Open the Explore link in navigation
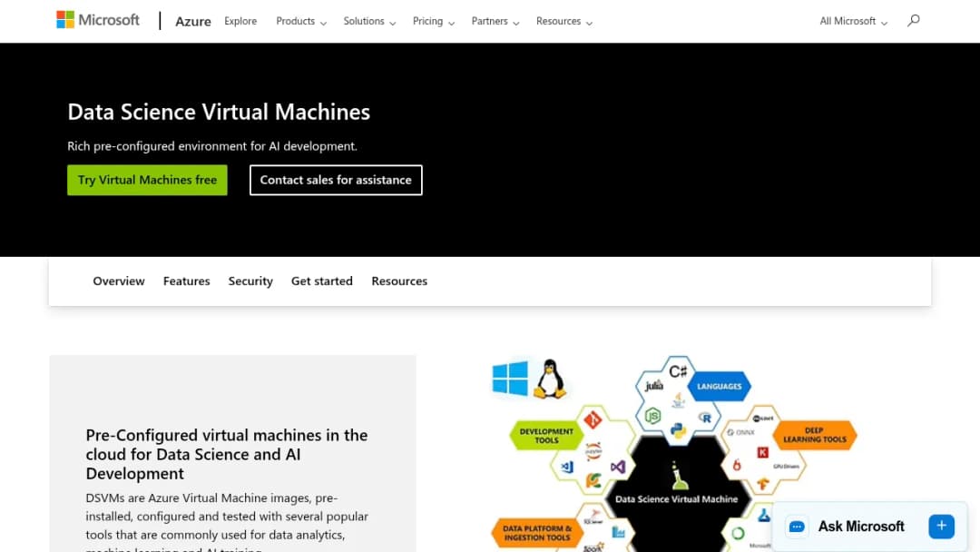 (240, 21)
